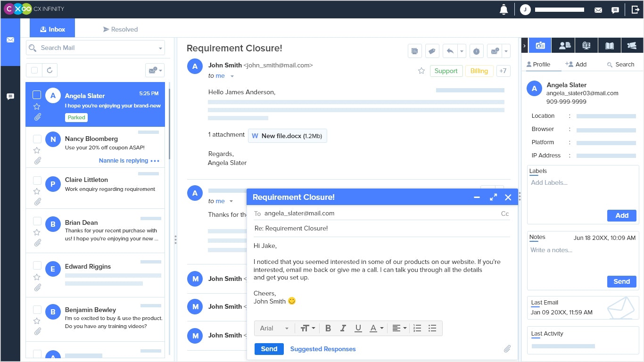
Task: Open the timer/snooze icon in message toolbar
Action: click(x=476, y=51)
